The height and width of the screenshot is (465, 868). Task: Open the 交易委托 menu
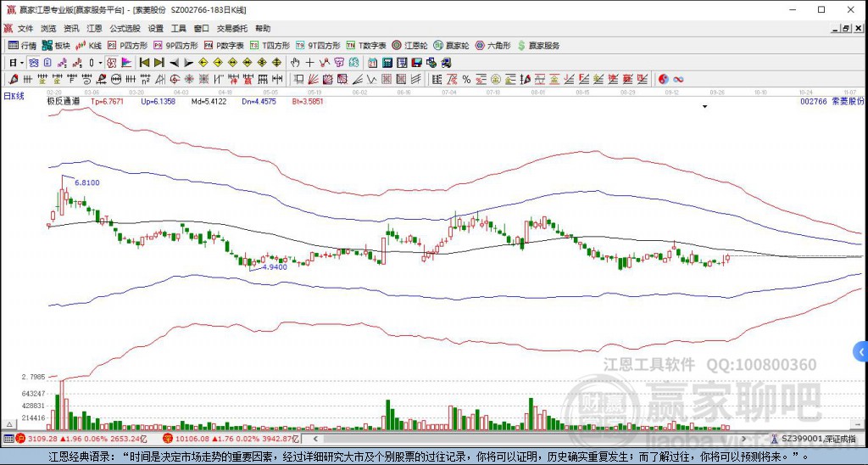(x=232, y=28)
